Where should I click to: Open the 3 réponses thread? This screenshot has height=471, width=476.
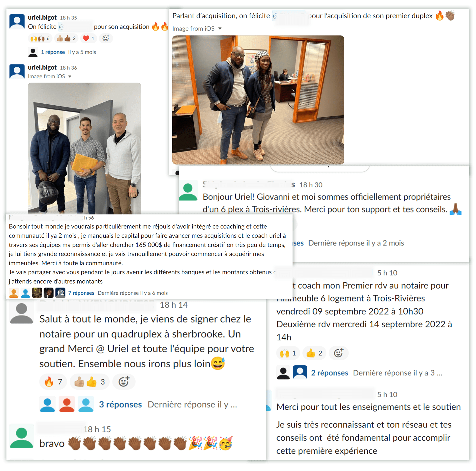[120, 405]
